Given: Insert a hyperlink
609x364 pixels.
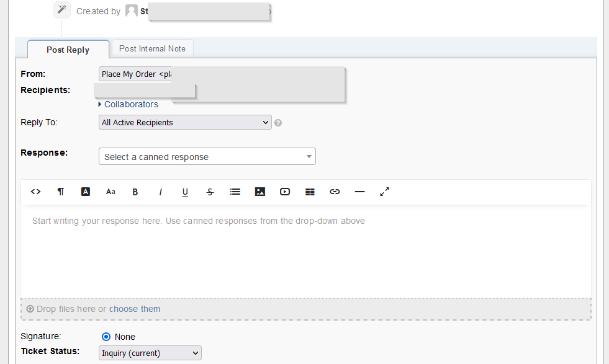Looking at the screenshot, I should click(x=335, y=192).
